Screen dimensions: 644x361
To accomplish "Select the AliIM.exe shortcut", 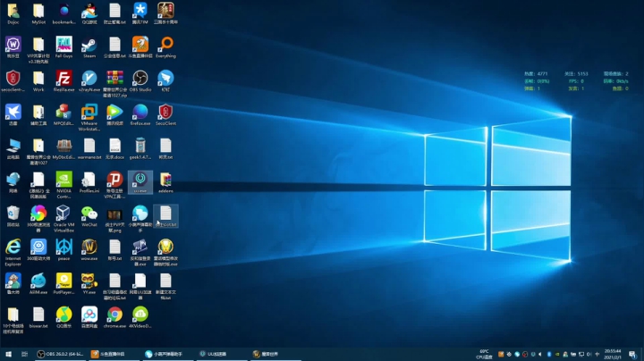I will (38, 283).
